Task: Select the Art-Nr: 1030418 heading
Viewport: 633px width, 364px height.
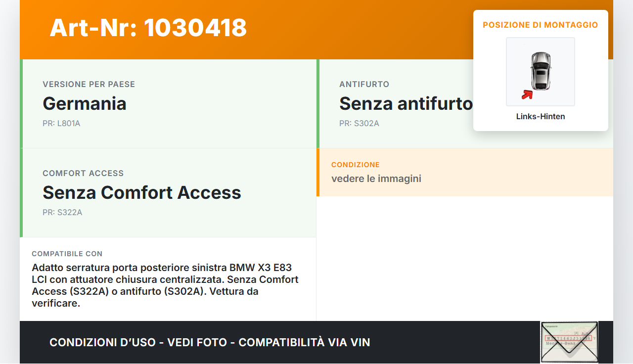Action: click(x=148, y=28)
